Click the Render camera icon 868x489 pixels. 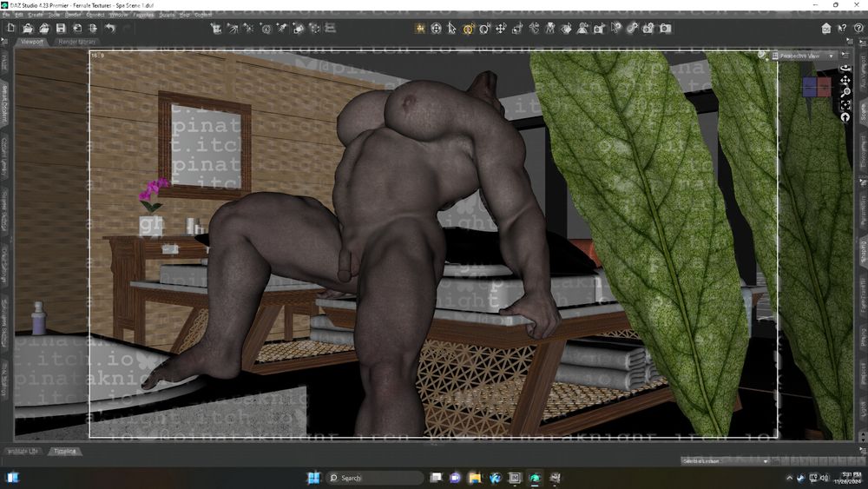(666, 29)
